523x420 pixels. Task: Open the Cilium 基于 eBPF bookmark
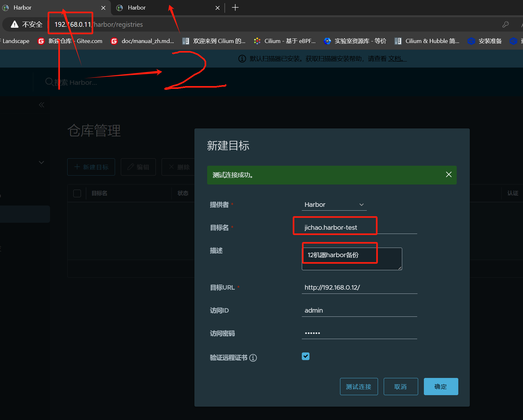[285, 41]
